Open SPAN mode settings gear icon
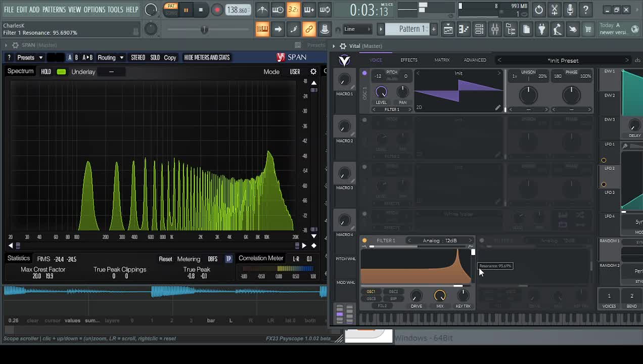Screen dimensions: 643x364 313,72
